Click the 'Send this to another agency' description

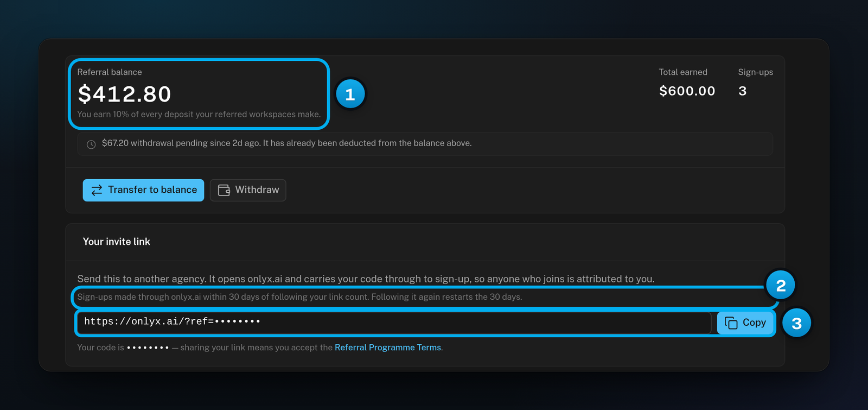coord(366,279)
